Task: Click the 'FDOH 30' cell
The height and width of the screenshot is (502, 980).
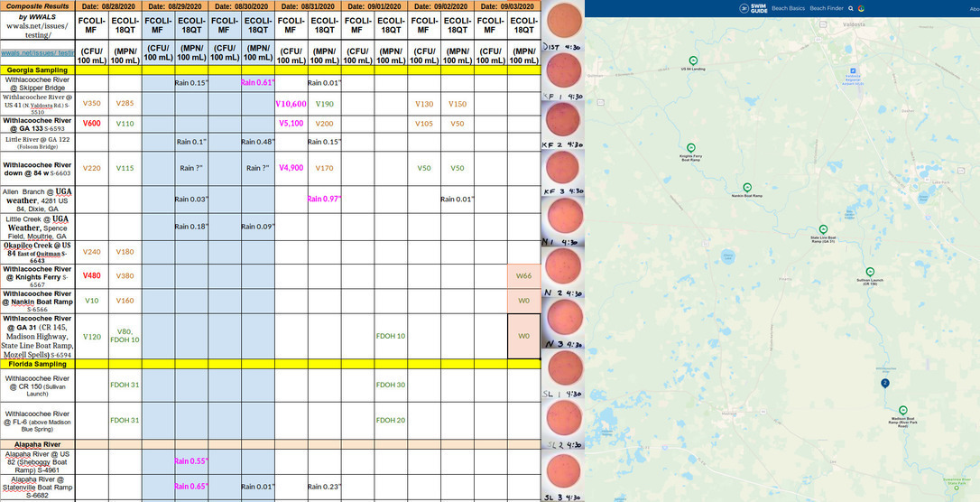Action: coord(391,386)
